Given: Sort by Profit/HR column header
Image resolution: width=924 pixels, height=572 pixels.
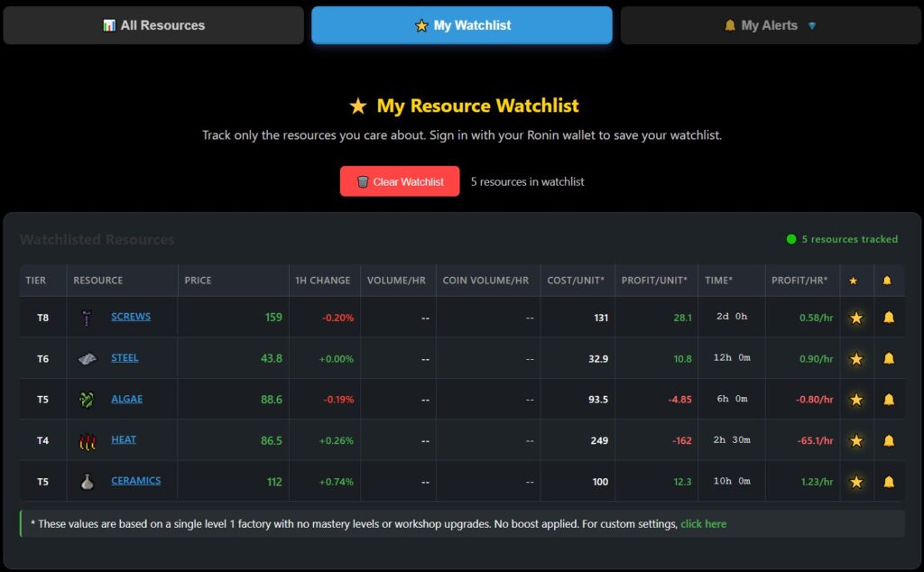Looking at the screenshot, I should pyautogui.click(x=799, y=281).
